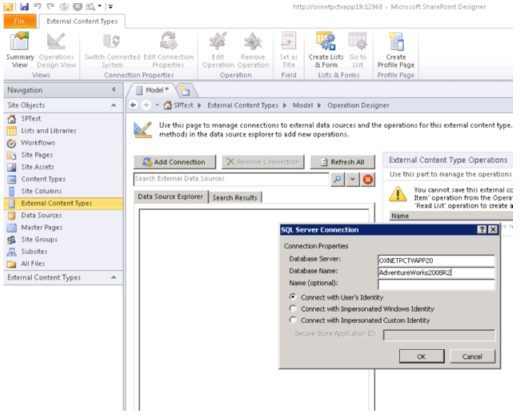Clear search with the red X icon
The width and height of the screenshot is (525, 420).
(368, 179)
